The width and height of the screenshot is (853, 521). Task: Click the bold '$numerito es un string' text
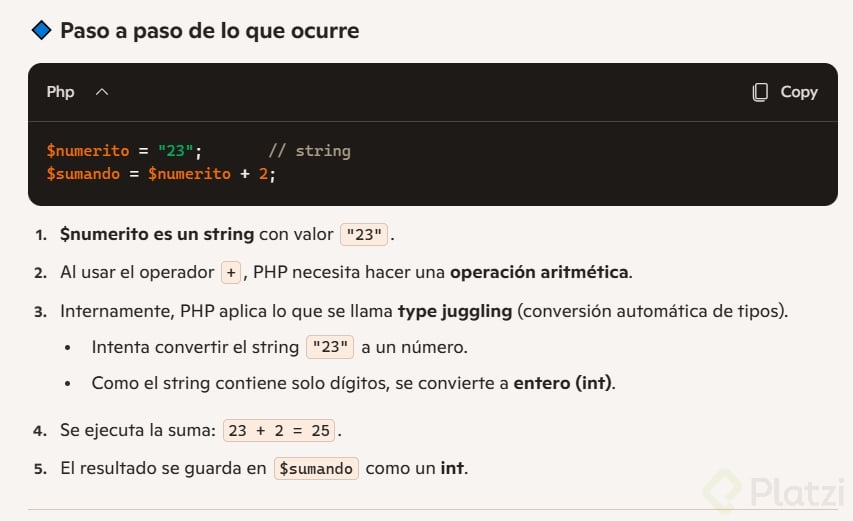(157, 235)
